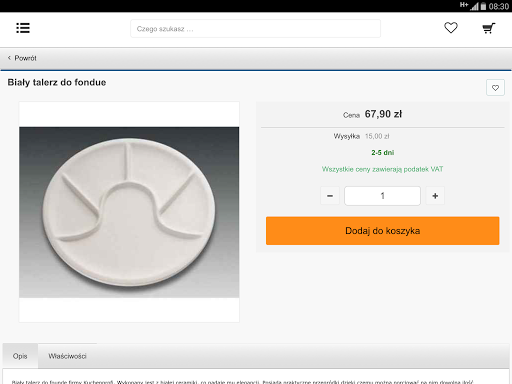
Task: Decrease quantity with minus button
Action: 330,196
